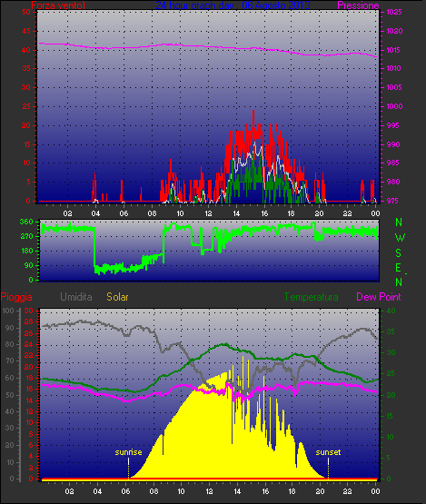The height and width of the screenshot is (504, 426).
Task: Click the S compass direction label
Action: (398, 253)
